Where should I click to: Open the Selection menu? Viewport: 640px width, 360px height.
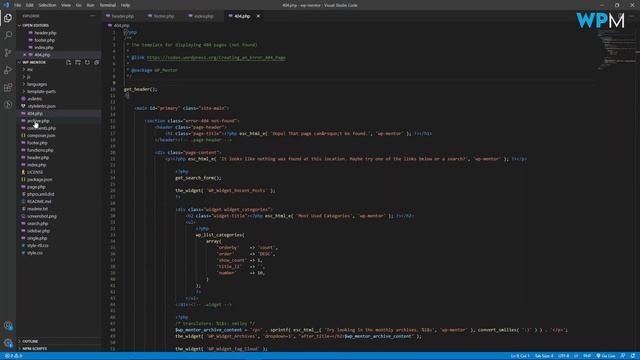point(47,5)
